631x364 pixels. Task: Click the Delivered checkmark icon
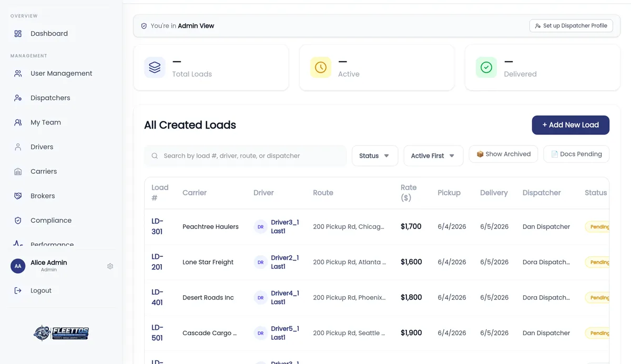[486, 67]
